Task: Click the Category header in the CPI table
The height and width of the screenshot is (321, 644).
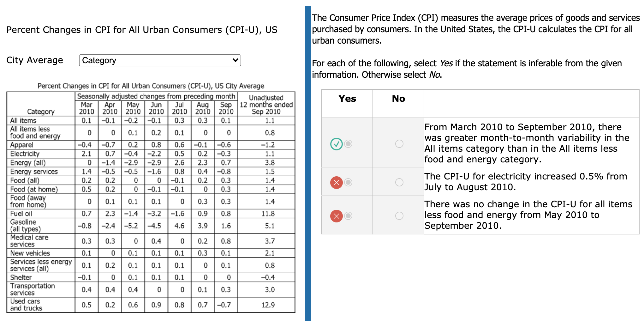Action: [41, 112]
